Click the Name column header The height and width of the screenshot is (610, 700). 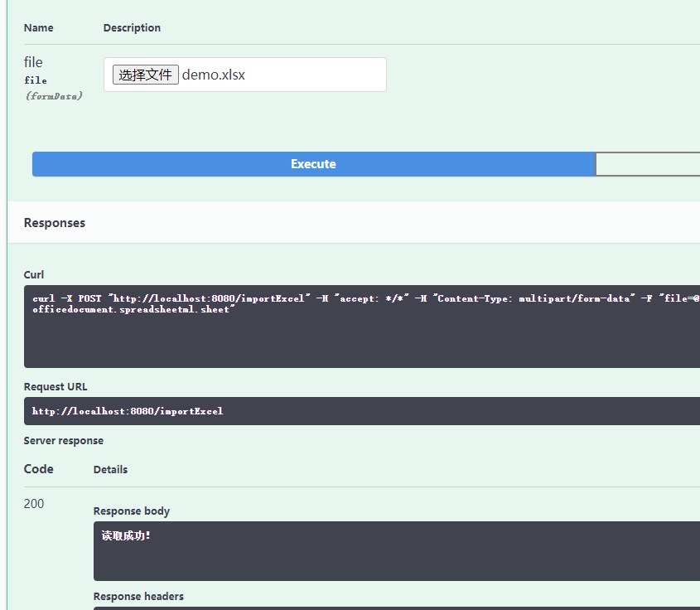(38, 27)
